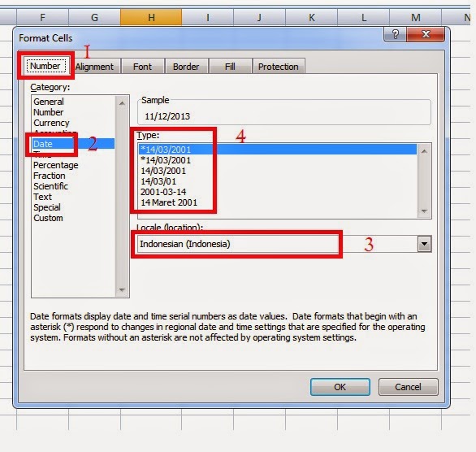Select column K header in spreadsheet

tap(311, 17)
